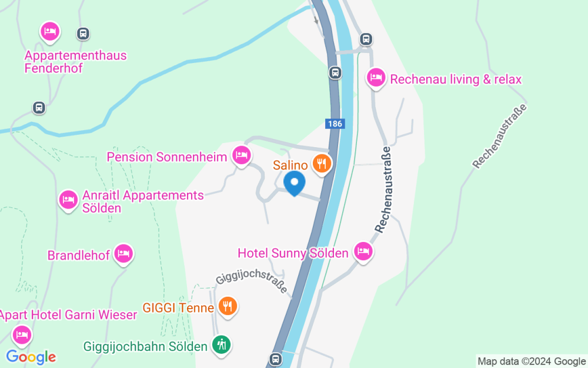This screenshot has width=588, height=368.
Task: Click the 186 road shield
Action: click(x=335, y=124)
